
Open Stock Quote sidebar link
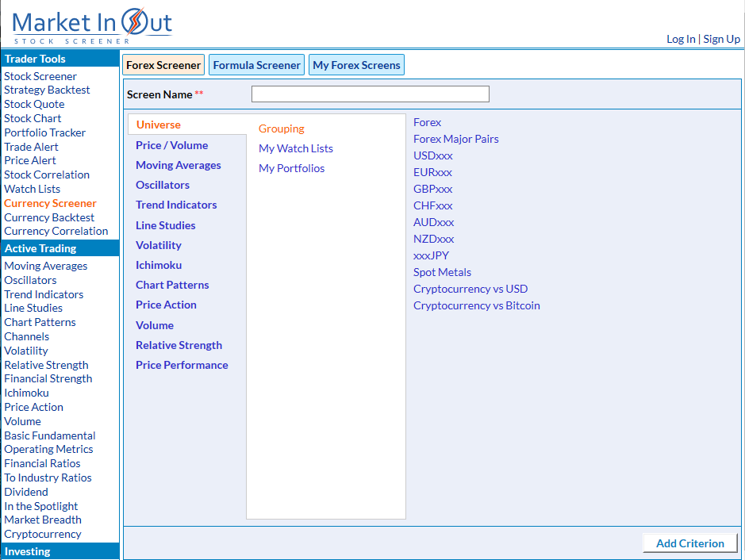tap(34, 105)
